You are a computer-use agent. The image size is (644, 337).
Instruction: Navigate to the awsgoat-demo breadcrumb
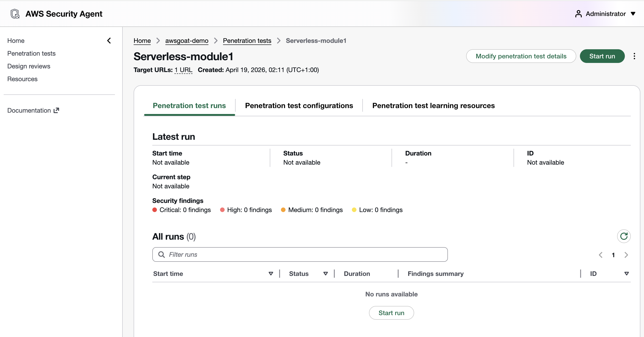tap(187, 41)
